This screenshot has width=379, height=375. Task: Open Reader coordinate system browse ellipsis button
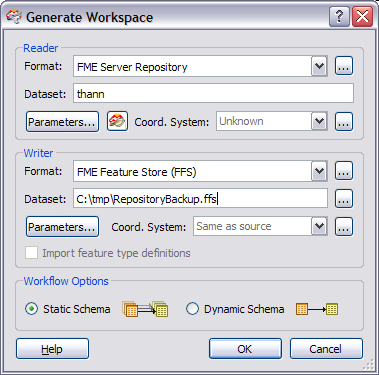click(344, 121)
